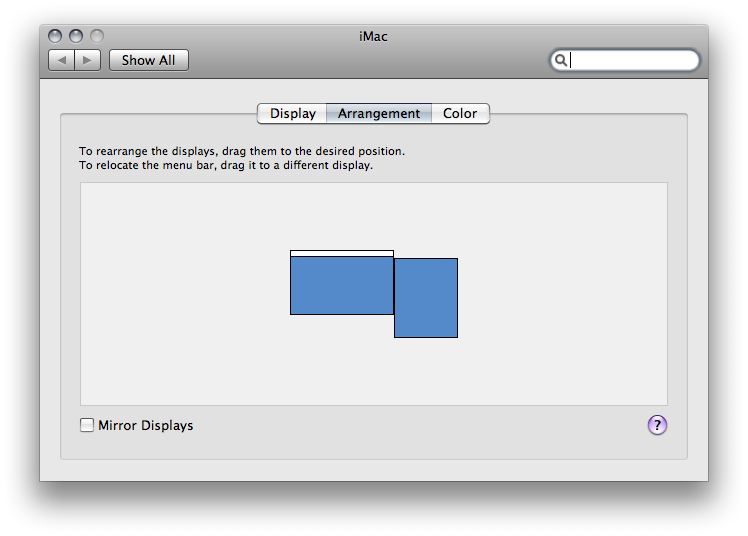Close the iMac preferences window
The height and width of the screenshot is (536, 748).
click(55, 36)
